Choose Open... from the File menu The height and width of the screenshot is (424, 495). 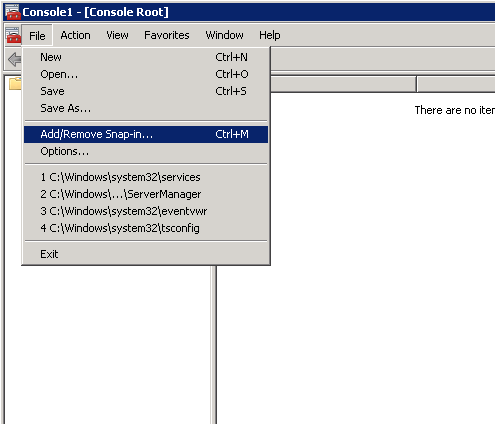[x=146, y=74]
